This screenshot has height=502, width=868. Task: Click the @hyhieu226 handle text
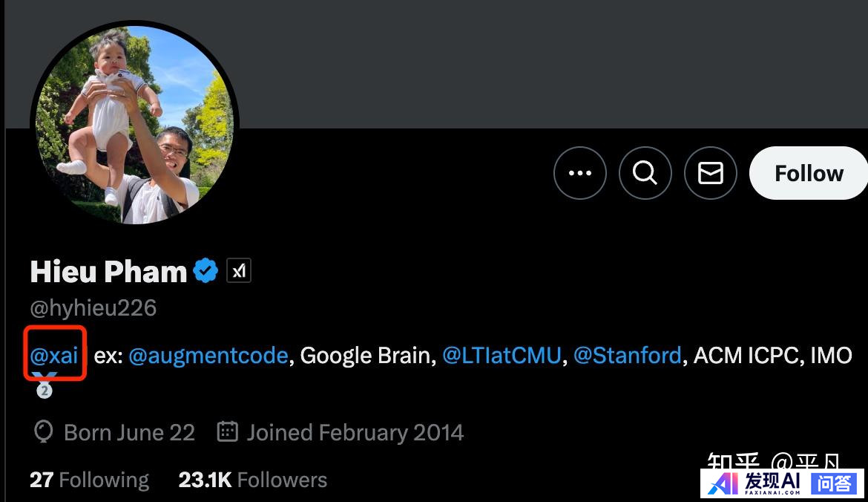point(93,308)
